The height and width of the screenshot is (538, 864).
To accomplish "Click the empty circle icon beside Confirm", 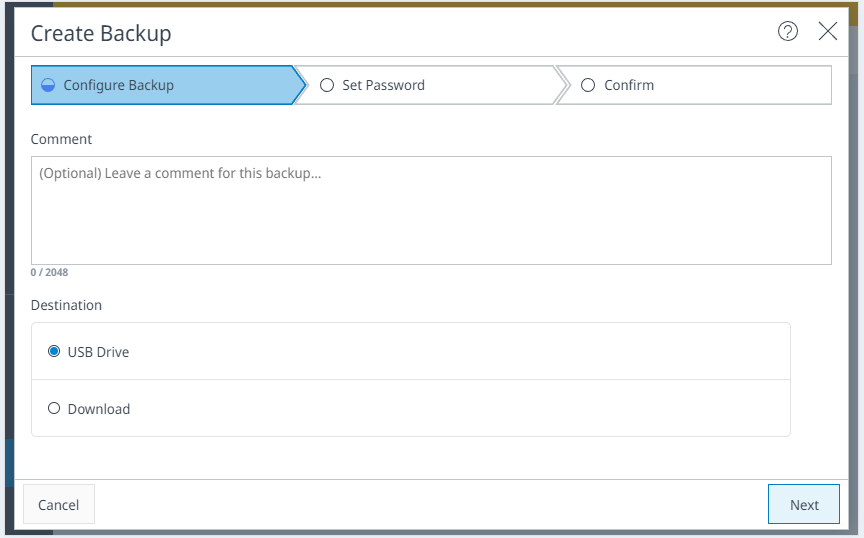I will (x=588, y=86).
